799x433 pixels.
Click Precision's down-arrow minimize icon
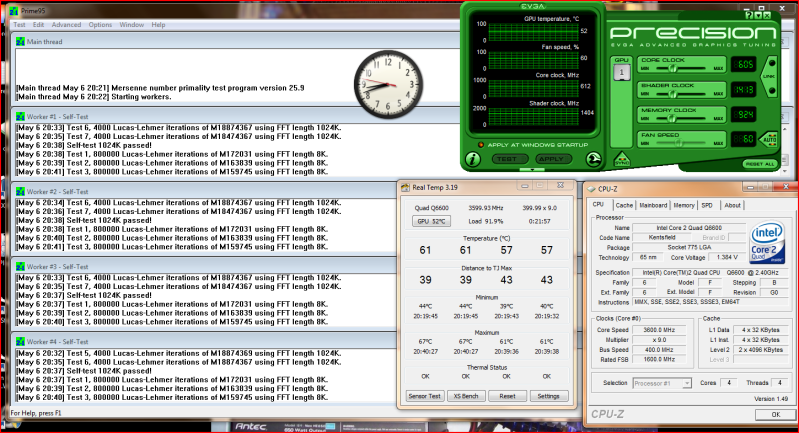758,15
